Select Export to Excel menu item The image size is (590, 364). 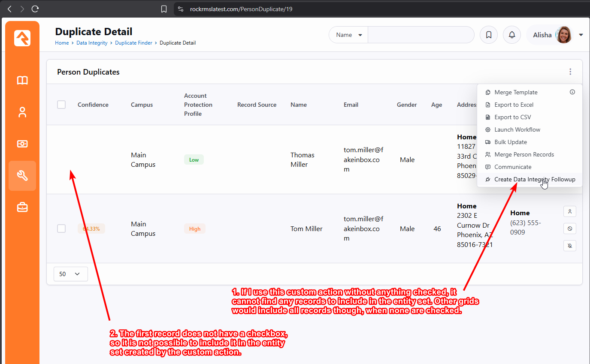coord(514,105)
